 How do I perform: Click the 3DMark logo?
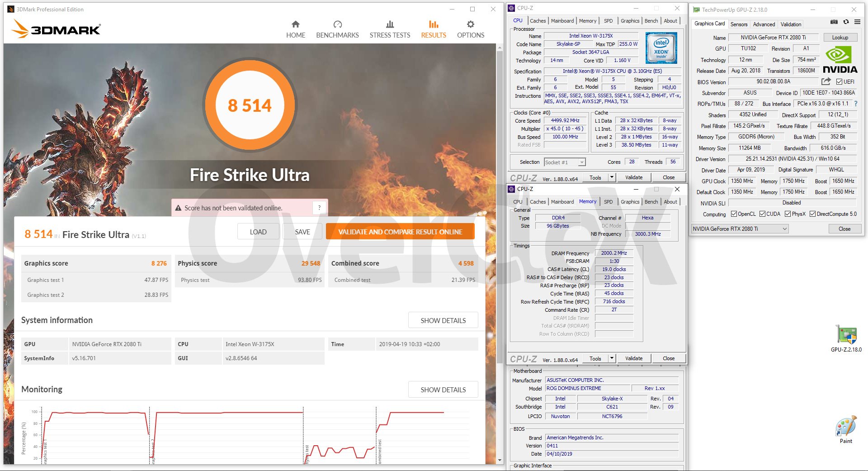point(56,29)
